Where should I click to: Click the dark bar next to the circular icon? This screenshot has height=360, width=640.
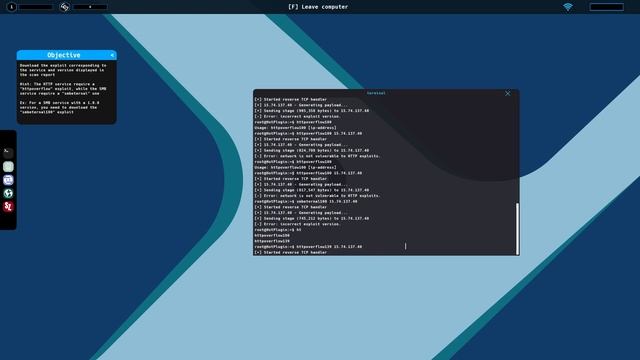[36, 7]
